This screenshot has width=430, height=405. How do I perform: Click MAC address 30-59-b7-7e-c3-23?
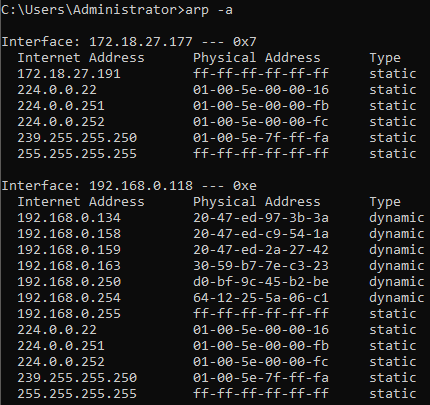[x=261, y=266]
